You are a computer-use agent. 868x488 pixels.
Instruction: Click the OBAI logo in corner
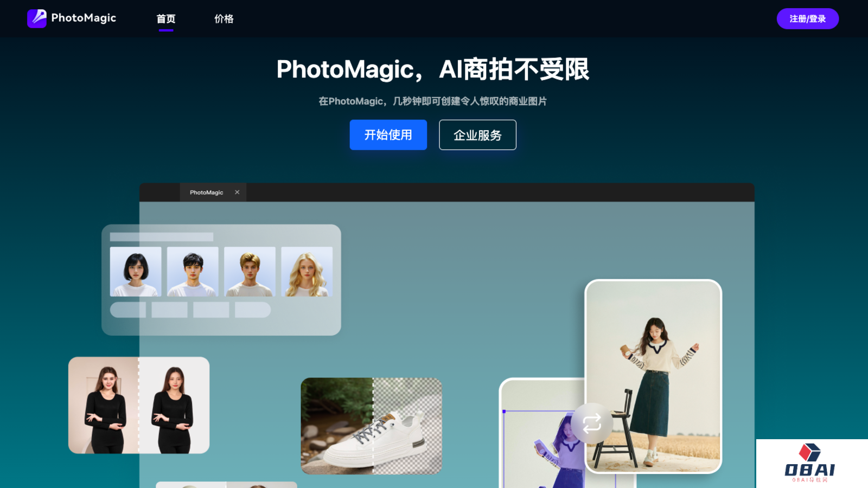point(810,463)
